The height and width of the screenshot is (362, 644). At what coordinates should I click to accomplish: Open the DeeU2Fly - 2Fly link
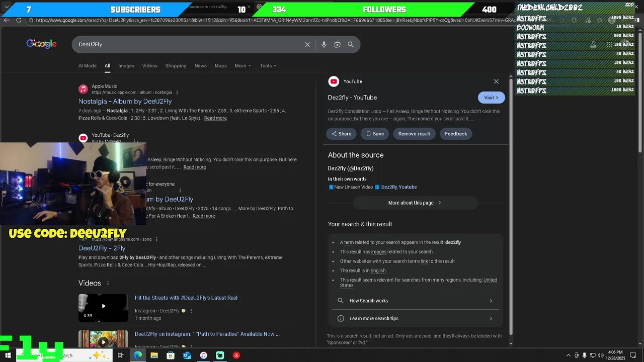102,248
